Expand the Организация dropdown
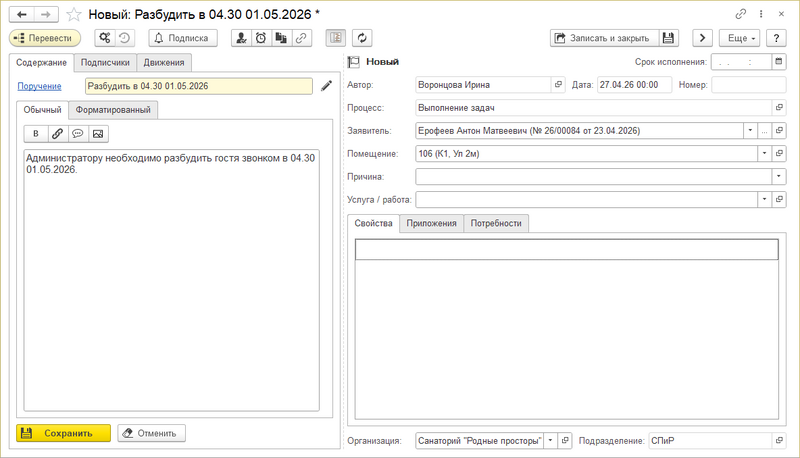 click(551, 441)
